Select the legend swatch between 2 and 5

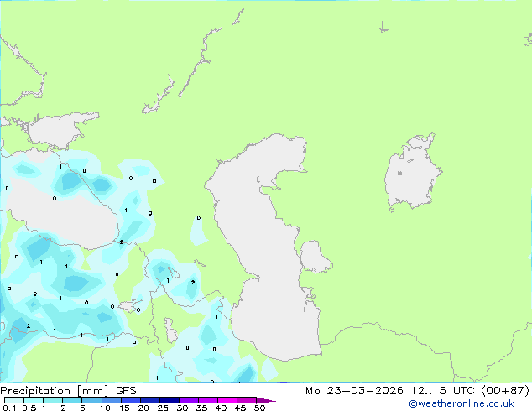pyautogui.click(x=72, y=400)
